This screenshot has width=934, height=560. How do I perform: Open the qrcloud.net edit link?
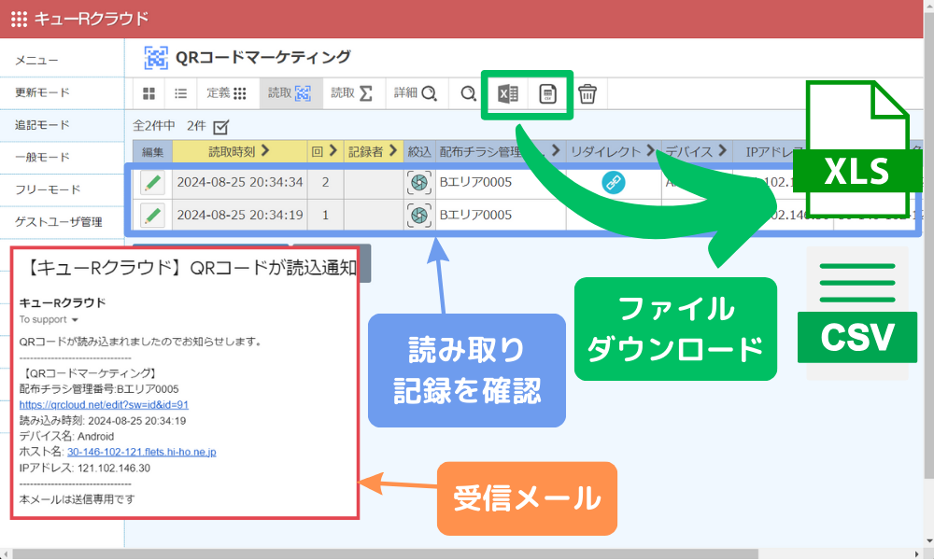point(104,405)
